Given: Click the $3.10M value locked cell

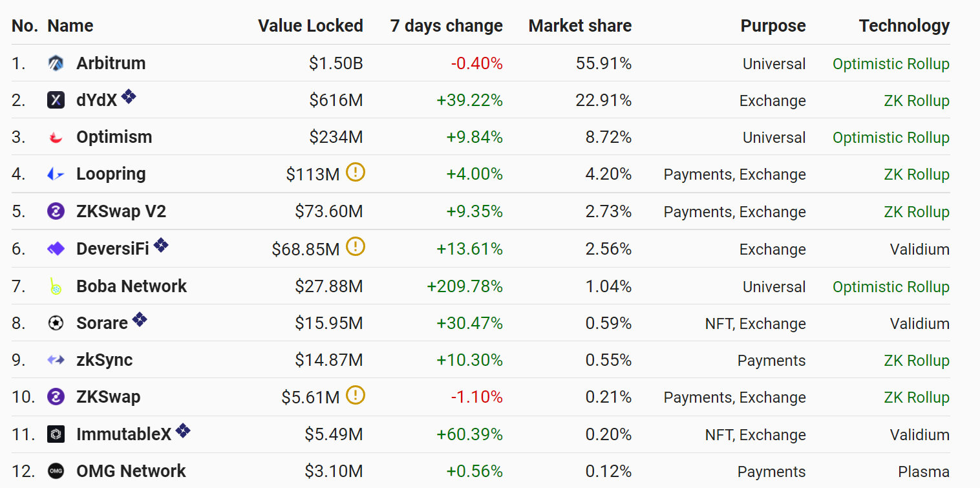Looking at the screenshot, I should [x=333, y=471].
